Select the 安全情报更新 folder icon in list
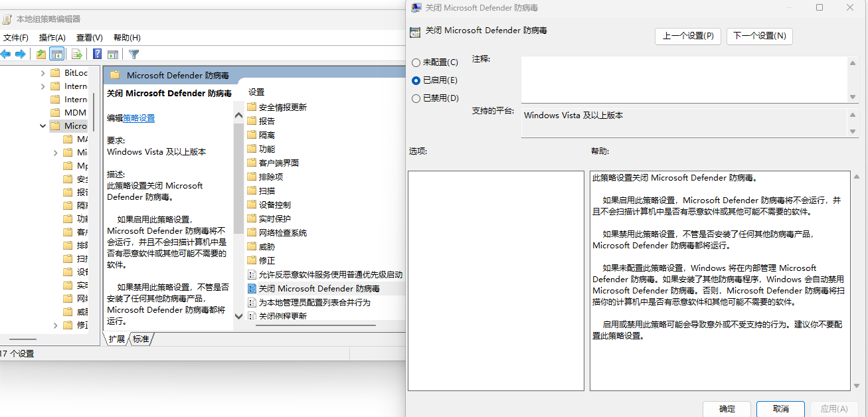The height and width of the screenshot is (417, 868). pos(252,107)
